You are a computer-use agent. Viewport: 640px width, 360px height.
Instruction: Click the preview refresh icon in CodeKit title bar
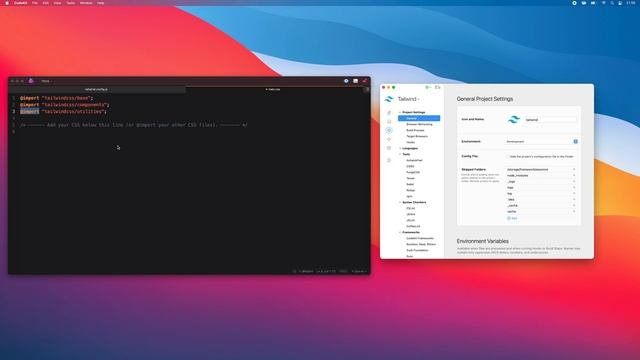(428, 87)
